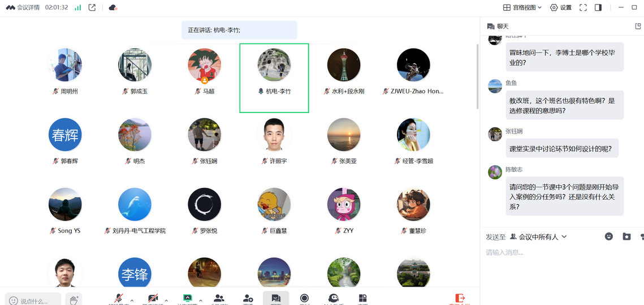Expand the audio options arrow
The height and width of the screenshot is (305, 644).
tap(132, 300)
